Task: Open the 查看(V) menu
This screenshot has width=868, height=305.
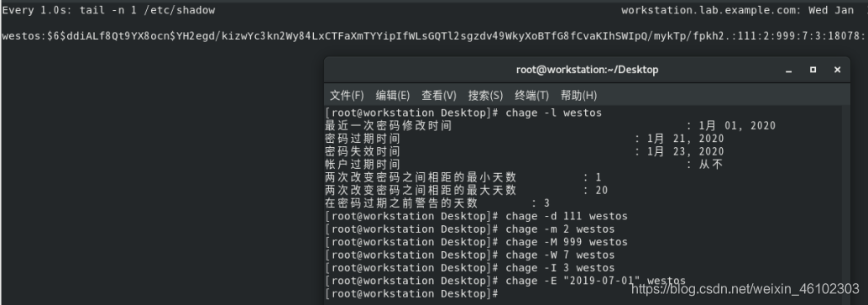Action: (x=438, y=96)
